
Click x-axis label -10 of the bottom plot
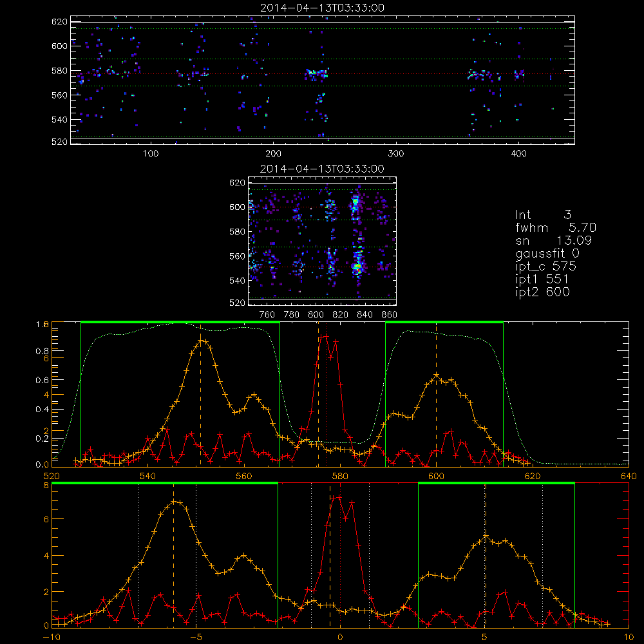coord(52,637)
